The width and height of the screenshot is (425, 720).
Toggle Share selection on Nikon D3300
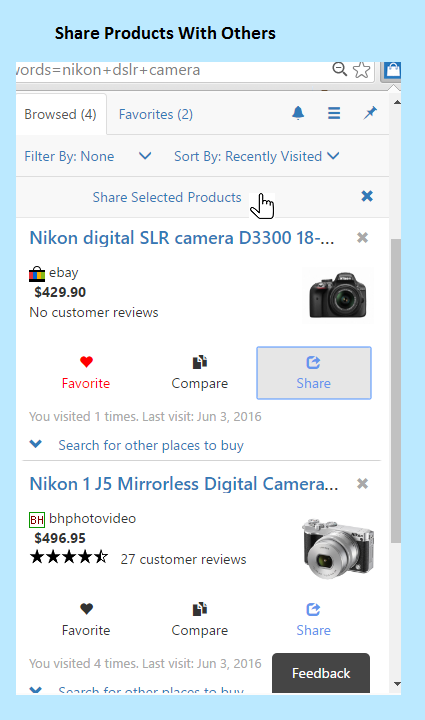point(314,373)
